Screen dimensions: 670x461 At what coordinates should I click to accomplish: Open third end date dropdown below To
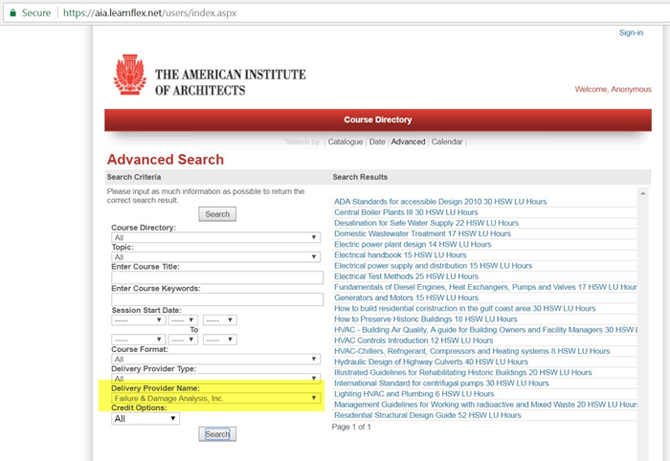coord(220,340)
